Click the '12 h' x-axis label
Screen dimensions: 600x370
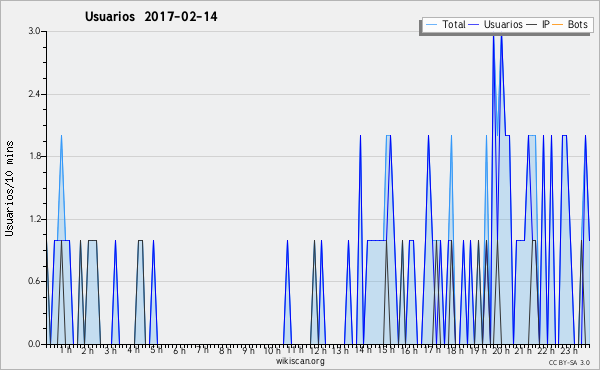tap(318, 350)
